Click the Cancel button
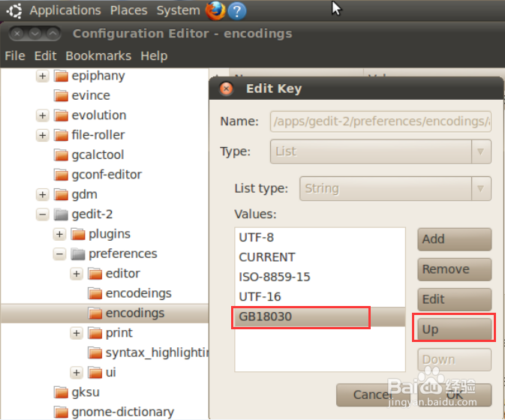 click(x=373, y=395)
